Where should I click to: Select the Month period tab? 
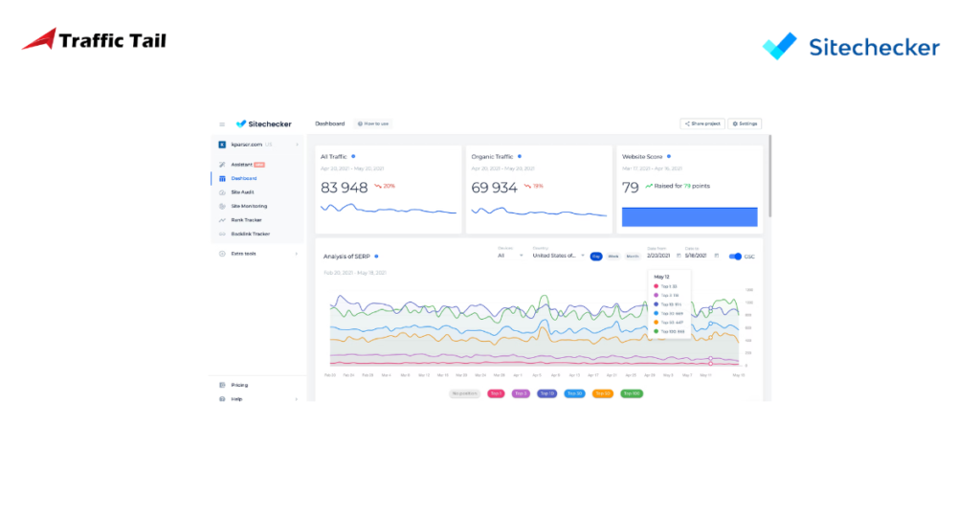click(x=633, y=256)
